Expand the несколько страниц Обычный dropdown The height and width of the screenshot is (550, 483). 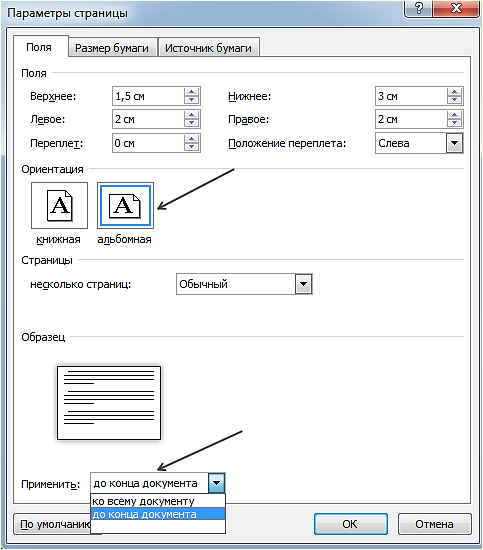coord(304,284)
